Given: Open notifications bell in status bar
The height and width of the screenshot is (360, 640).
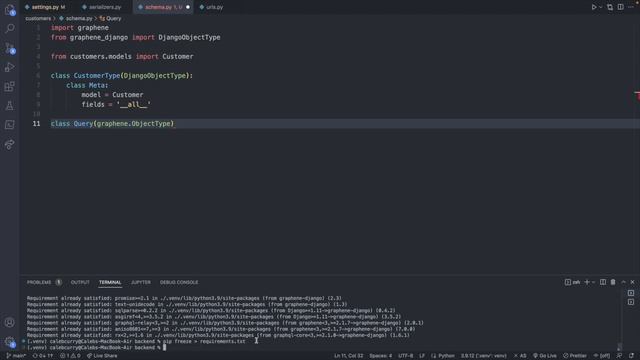Looking at the screenshot, I should pos(631,356).
